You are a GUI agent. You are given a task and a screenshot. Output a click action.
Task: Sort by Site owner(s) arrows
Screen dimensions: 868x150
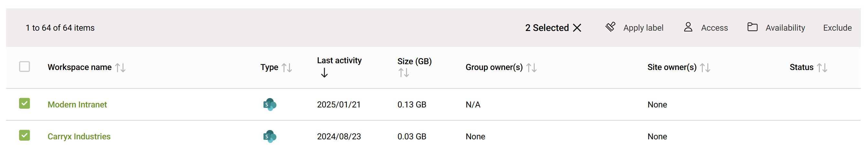tap(705, 68)
